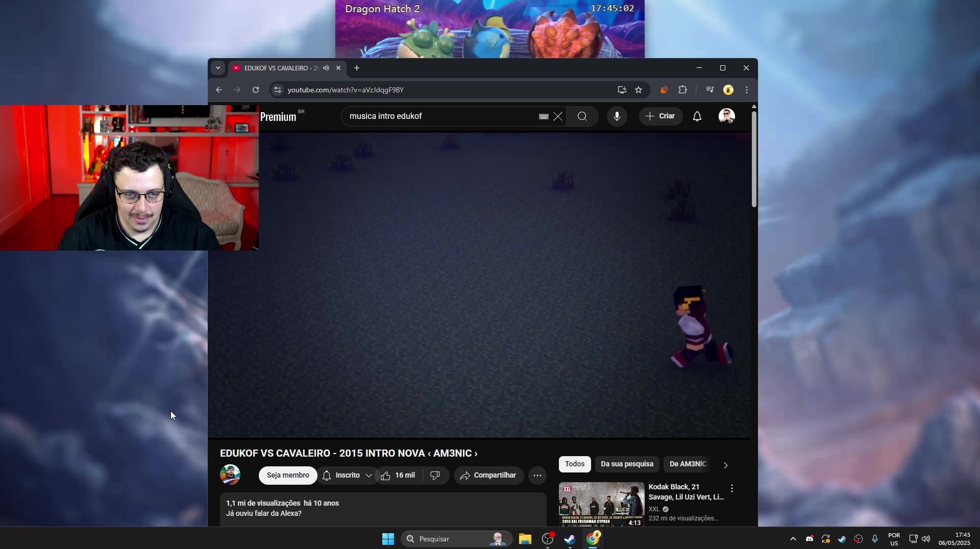The image size is (980, 549).
Task: Open YouTube notifications bell
Action: click(x=697, y=116)
